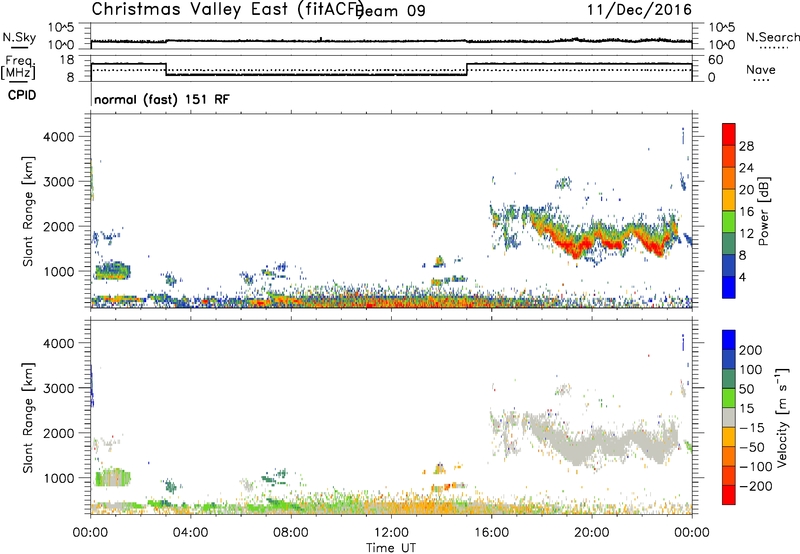Viewport: 800px width, 554px height.
Task: Click the light green Velocity colorbar segment near 50
Action: click(729, 398)
